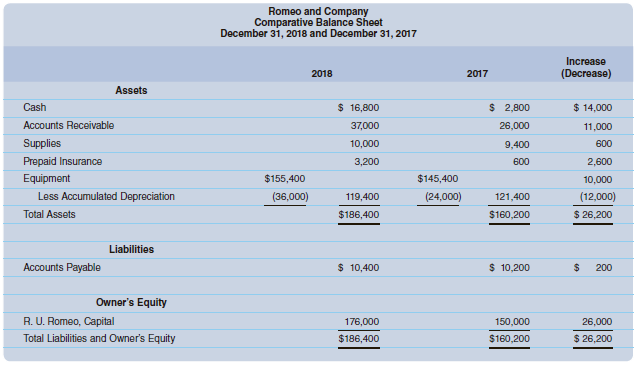Viewport: 639px width, 367px height.
Task: Click the 2017 Capital value '150,000'
Action: [x=512, y=322]
